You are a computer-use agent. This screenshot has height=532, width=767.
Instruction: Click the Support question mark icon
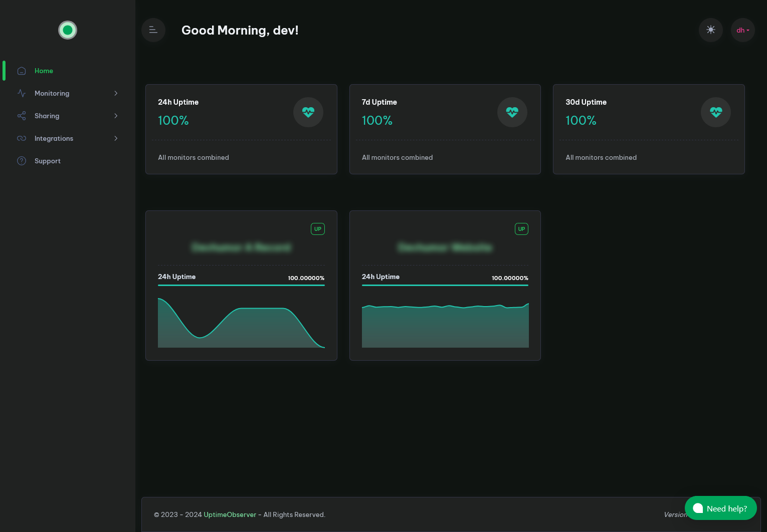[22, 161]
